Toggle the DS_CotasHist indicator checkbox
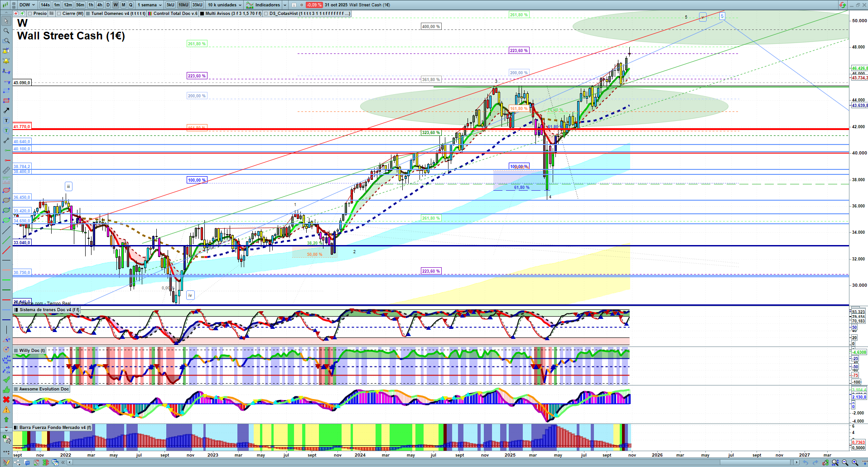 pos(266,14)
